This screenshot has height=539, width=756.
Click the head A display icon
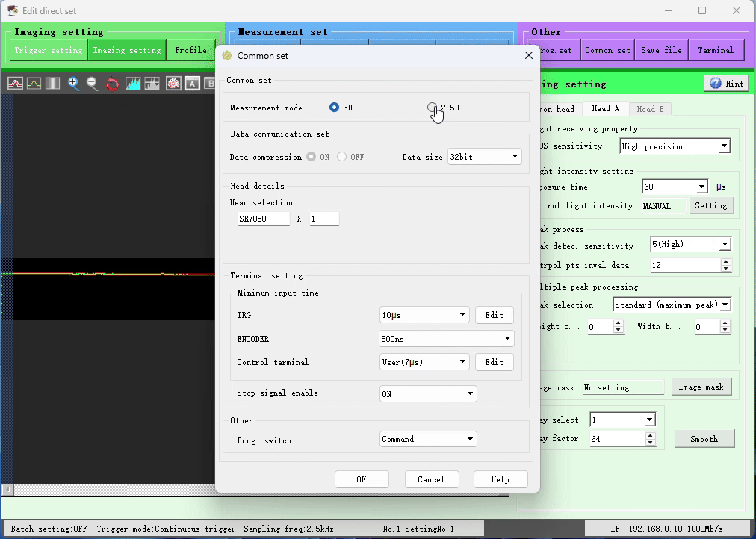point(192,84)
